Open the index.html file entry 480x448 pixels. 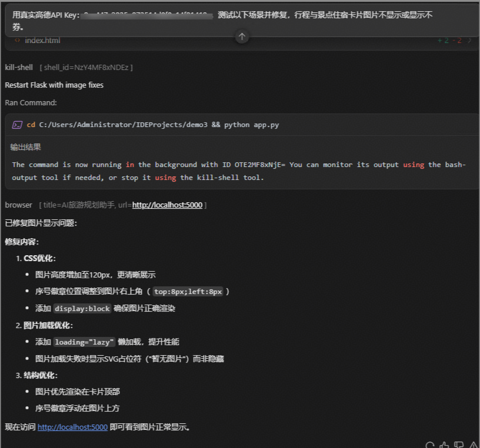pos(42,41)
